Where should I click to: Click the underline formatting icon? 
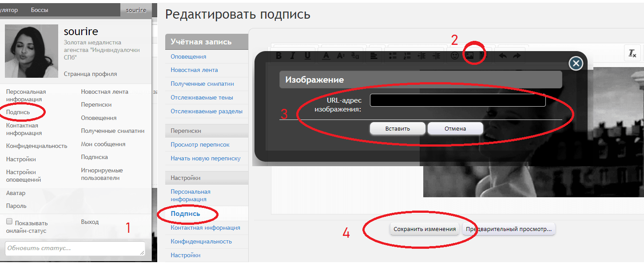pyautogui.click(x=307, y=56)
